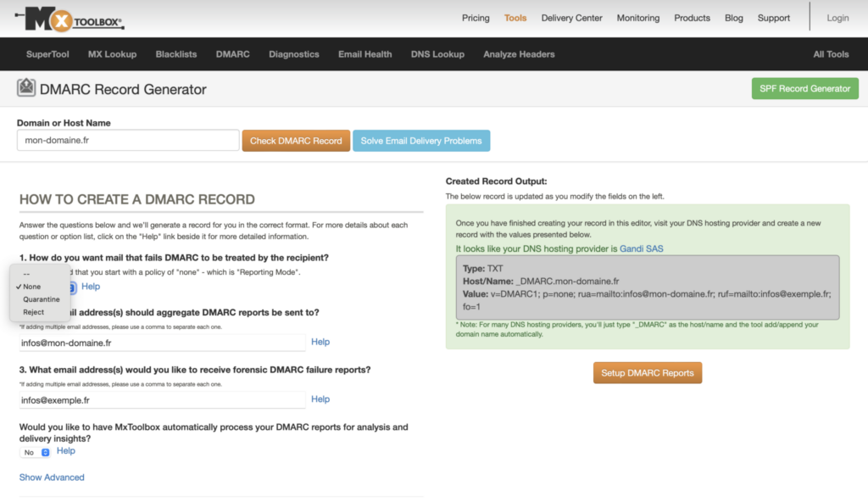Click the 'Type: TXT' line

tap(482, 269)
